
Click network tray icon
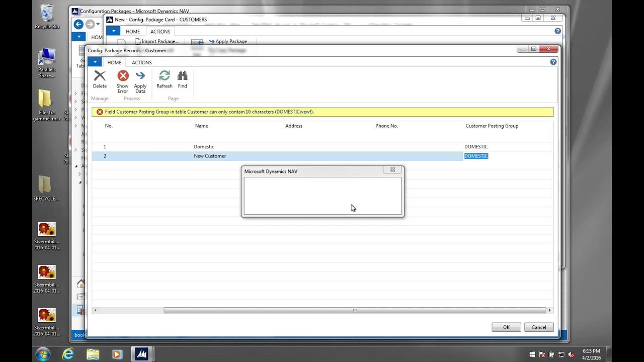tap(562, 354)
